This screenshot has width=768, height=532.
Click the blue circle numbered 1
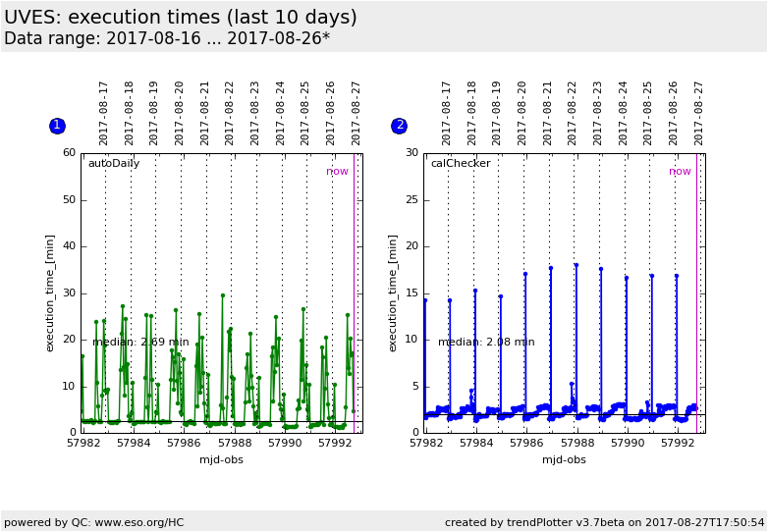(x=57, y=126)
